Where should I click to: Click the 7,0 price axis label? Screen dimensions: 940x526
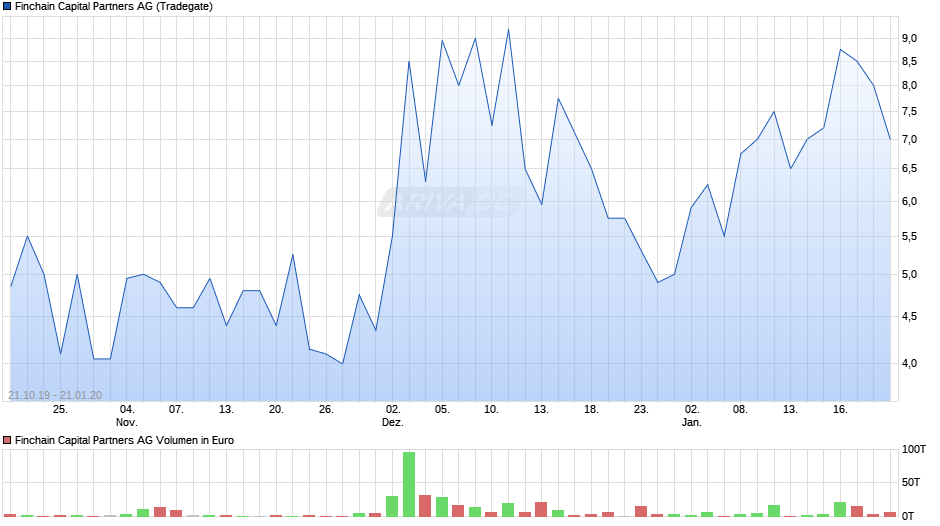(909, 139)
